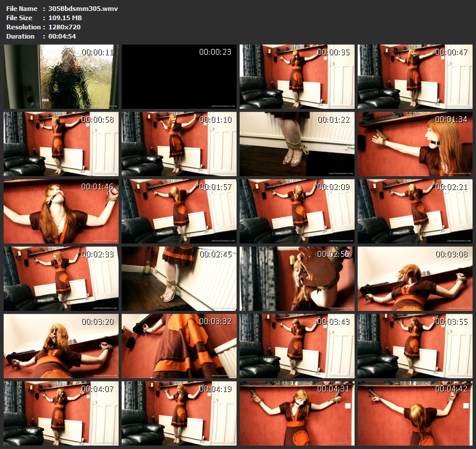
Task: Choose the frame stamped 00:02:56
Action: click(x=297, y=279)
